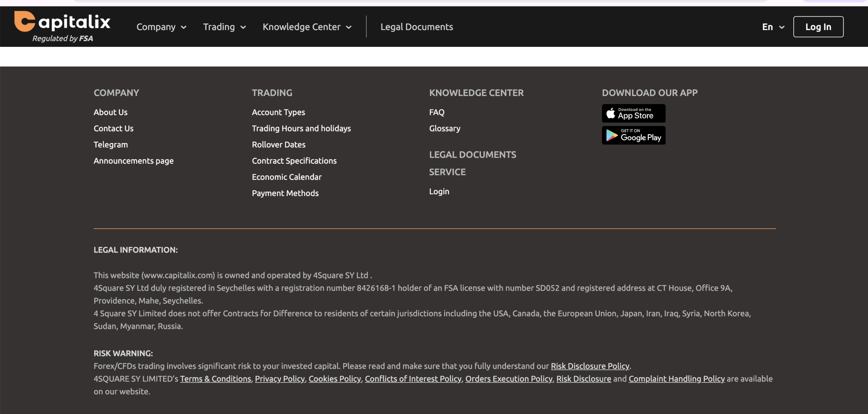
Task: Open the Privacy Policy link
Action: point(280,379)
